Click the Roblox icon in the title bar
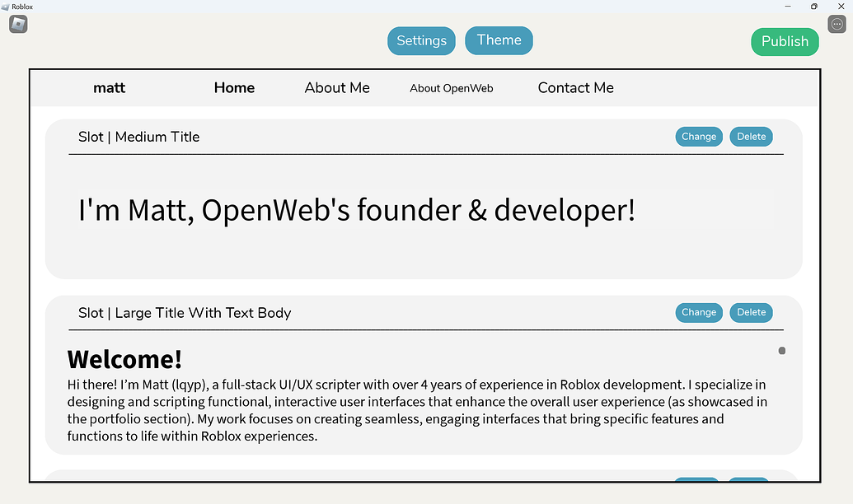The width and height of the screenshot is (853, 504). point(7,6)
